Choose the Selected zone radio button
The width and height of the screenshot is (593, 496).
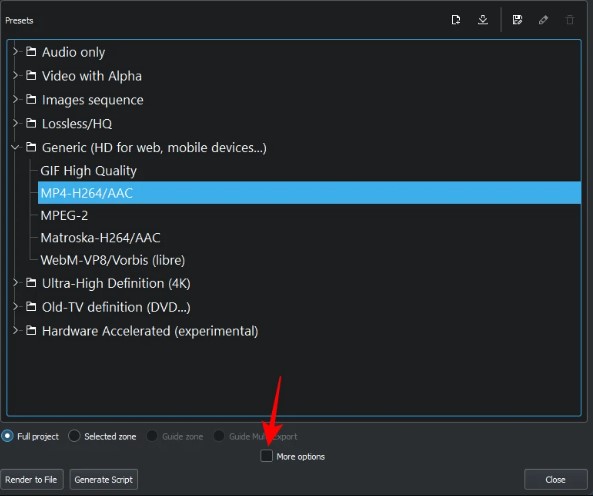[x=74, y=436]
